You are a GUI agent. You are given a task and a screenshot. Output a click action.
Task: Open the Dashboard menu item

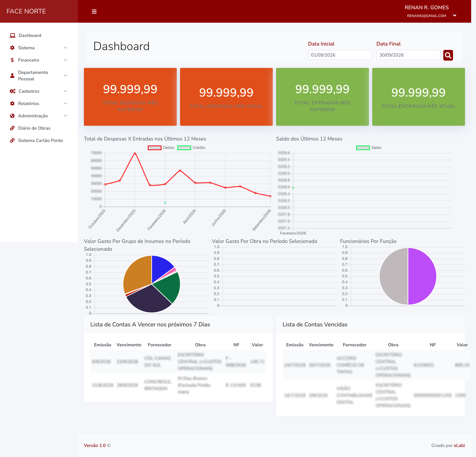pyautogui.click(x=39, y=35)
